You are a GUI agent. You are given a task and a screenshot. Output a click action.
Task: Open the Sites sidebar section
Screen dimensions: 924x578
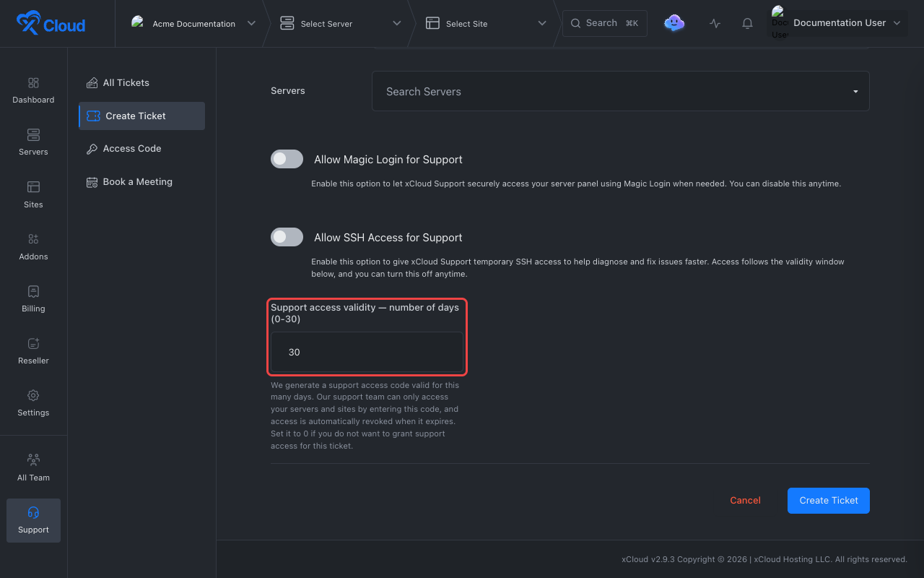pos(33,194)
